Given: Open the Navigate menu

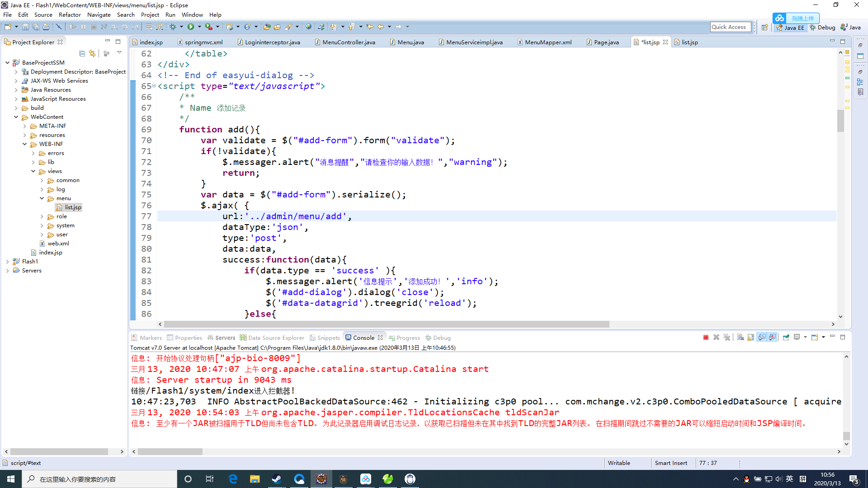Looking at the screenshot, I should tap(99, 15).
